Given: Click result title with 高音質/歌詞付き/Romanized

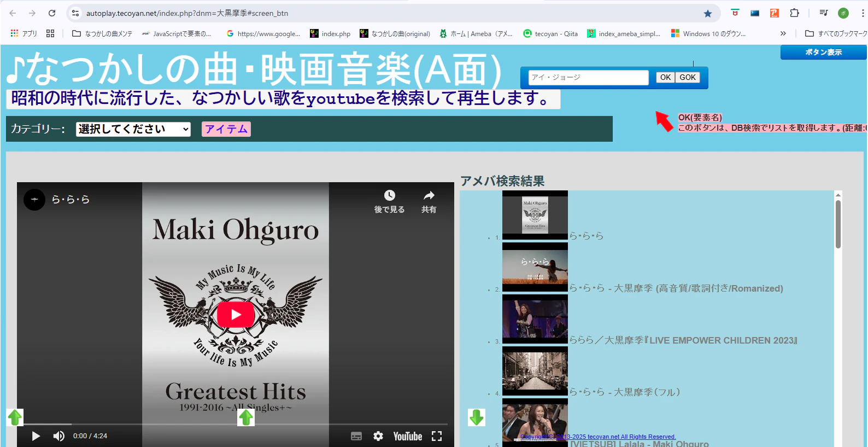Looking at the screenshot, I should [x=676, y=288].
